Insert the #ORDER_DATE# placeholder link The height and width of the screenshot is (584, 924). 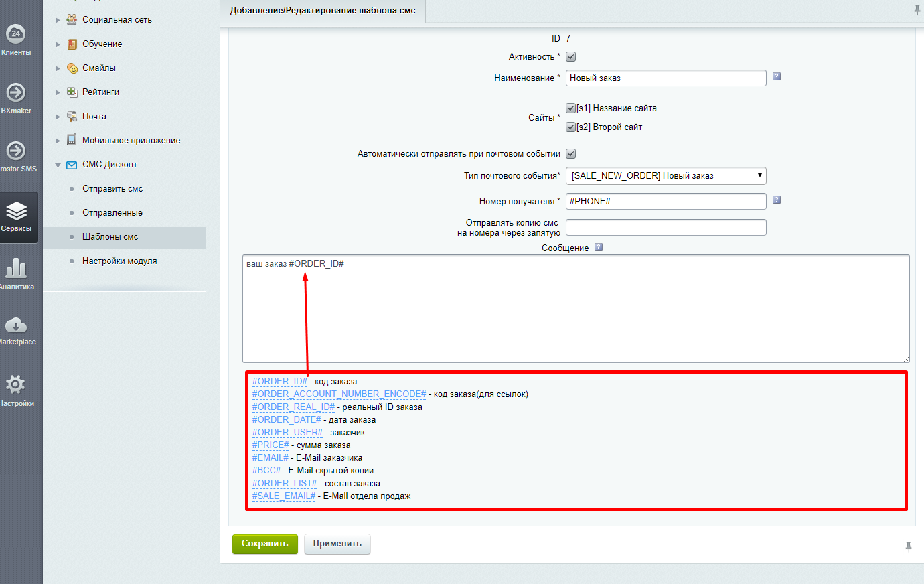[287, 420]
